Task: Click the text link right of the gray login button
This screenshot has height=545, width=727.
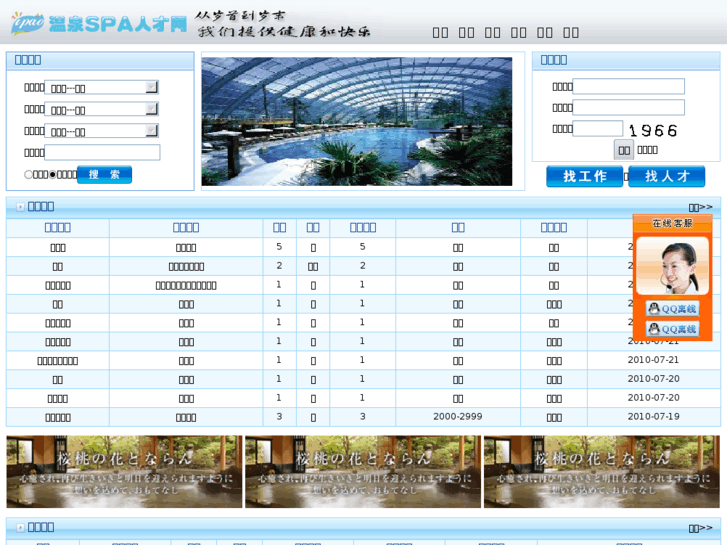Action: click(x=647, y=150)
